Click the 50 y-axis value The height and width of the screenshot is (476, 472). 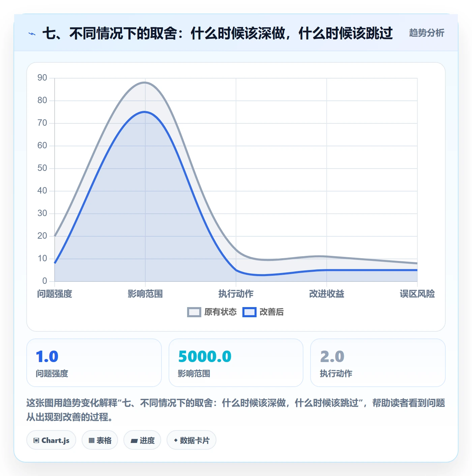tap(42, 168)
